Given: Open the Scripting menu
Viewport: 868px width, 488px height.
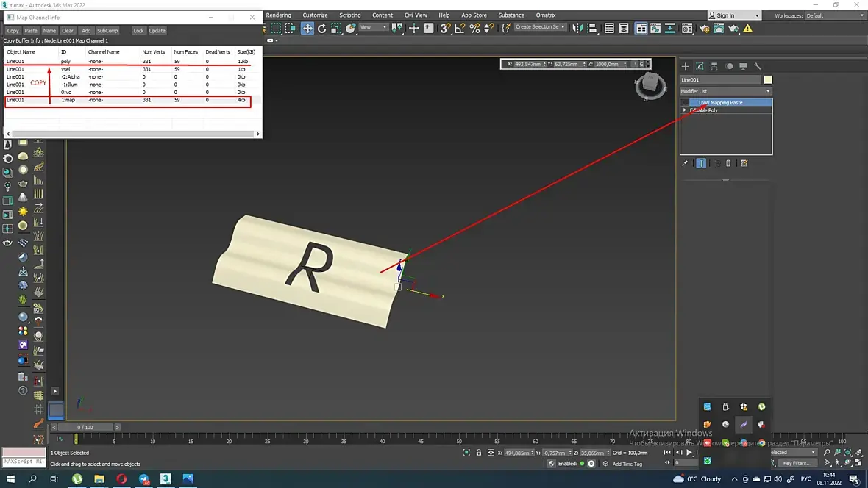Looking at the screenshot, I should (x=349, y=15).
